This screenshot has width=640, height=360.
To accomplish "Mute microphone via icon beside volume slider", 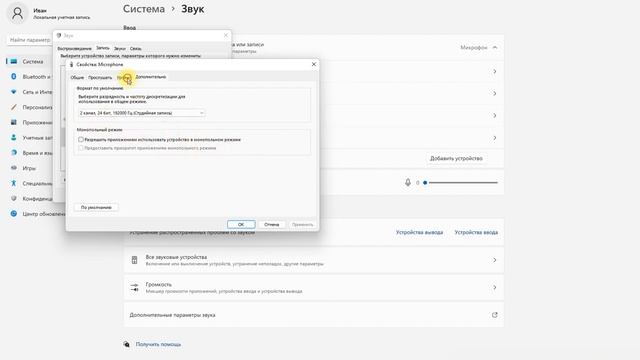I will [407, 182].
